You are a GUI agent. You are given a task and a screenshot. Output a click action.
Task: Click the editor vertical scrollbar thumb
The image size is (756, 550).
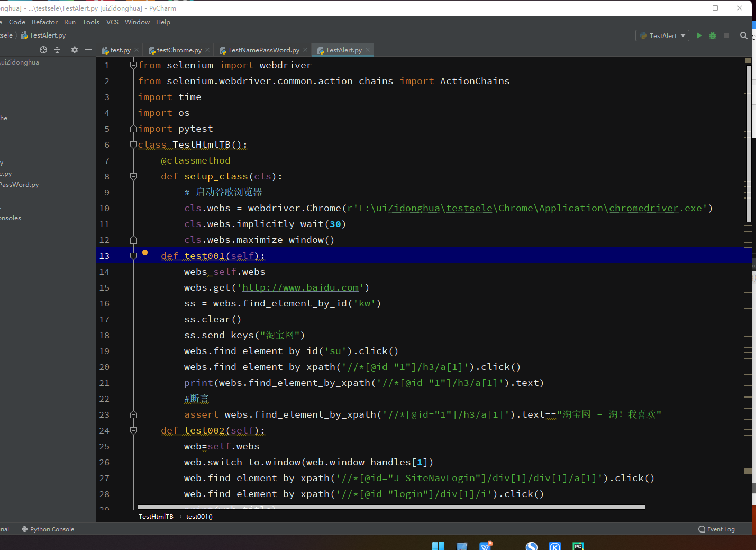click(x=749, y=143)
